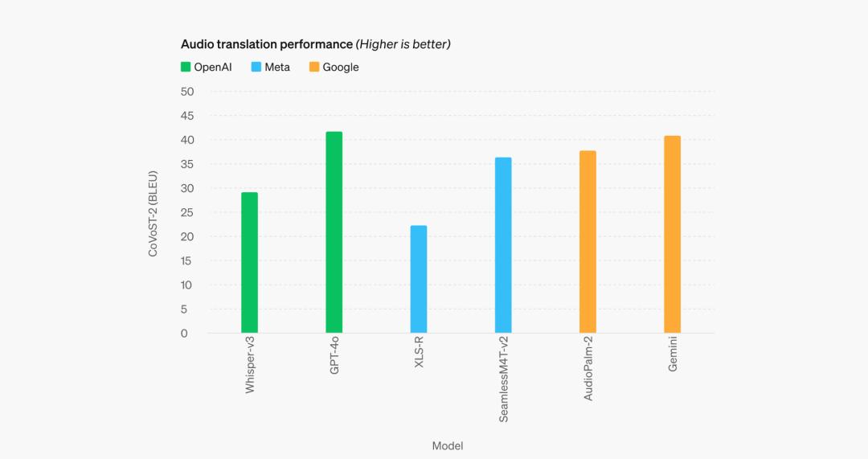Screen dimensions: 868x459
Task: Click the AudioPalm-2 orange bar
Action: tap(588, 241)
